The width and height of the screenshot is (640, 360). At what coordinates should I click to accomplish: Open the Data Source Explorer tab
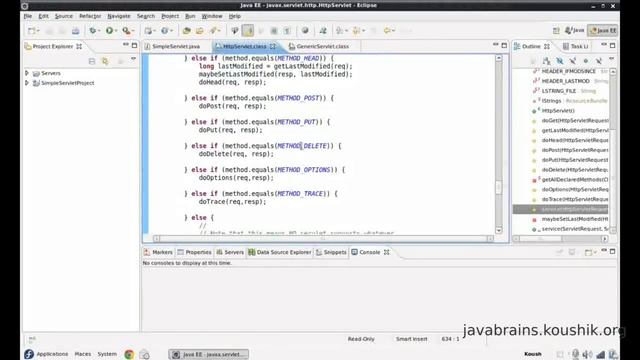tap(280, 252)
